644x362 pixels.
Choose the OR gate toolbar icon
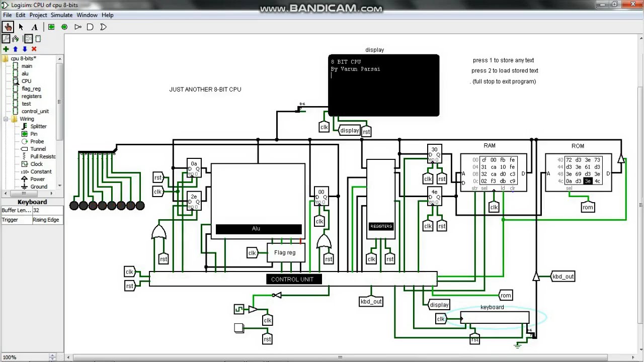pos(103,27)
